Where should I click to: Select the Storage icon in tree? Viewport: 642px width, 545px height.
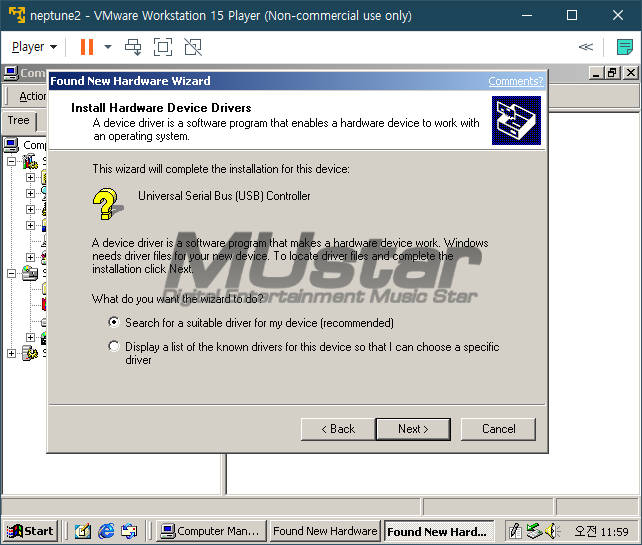click(x=30, y=273)
